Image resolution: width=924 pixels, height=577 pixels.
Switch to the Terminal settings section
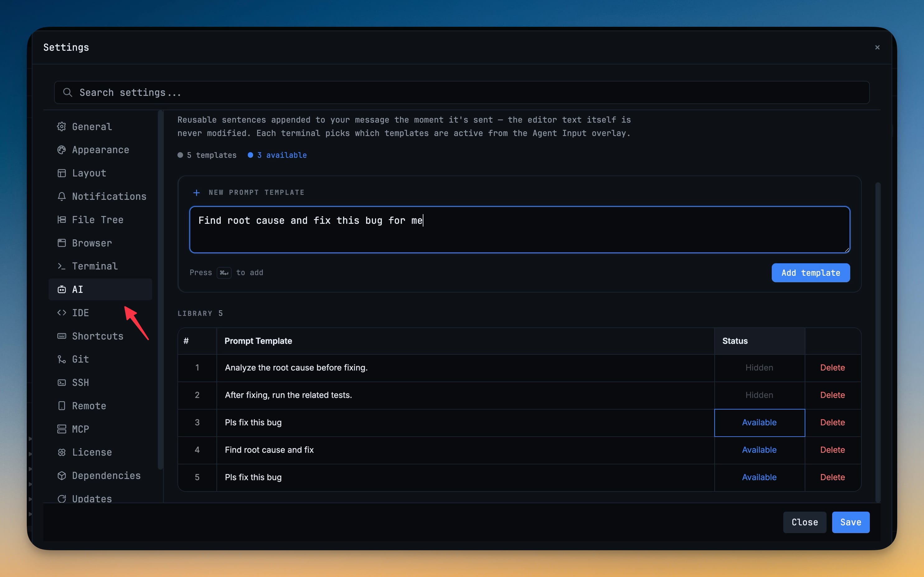100,266
